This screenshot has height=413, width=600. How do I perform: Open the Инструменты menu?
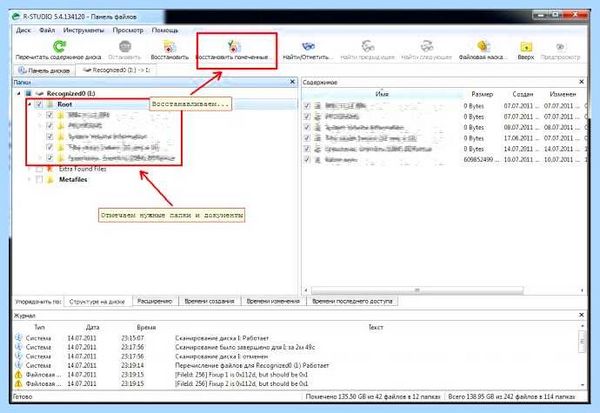[83, 30]
